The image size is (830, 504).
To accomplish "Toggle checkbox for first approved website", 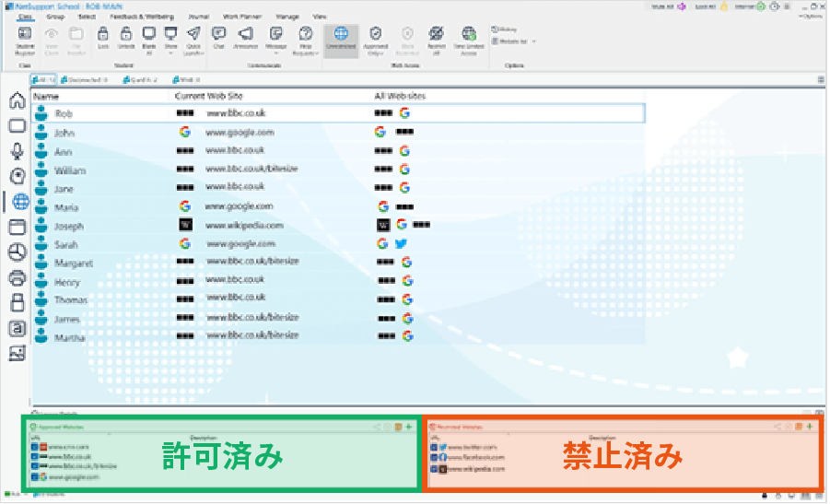I will click(x=35, y=447).
